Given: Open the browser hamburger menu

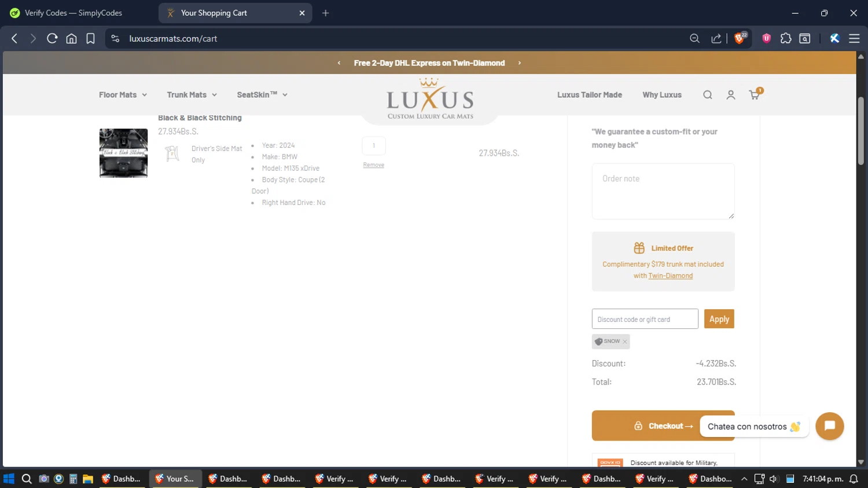Looking at the screenshot, I should coord(854,39).
